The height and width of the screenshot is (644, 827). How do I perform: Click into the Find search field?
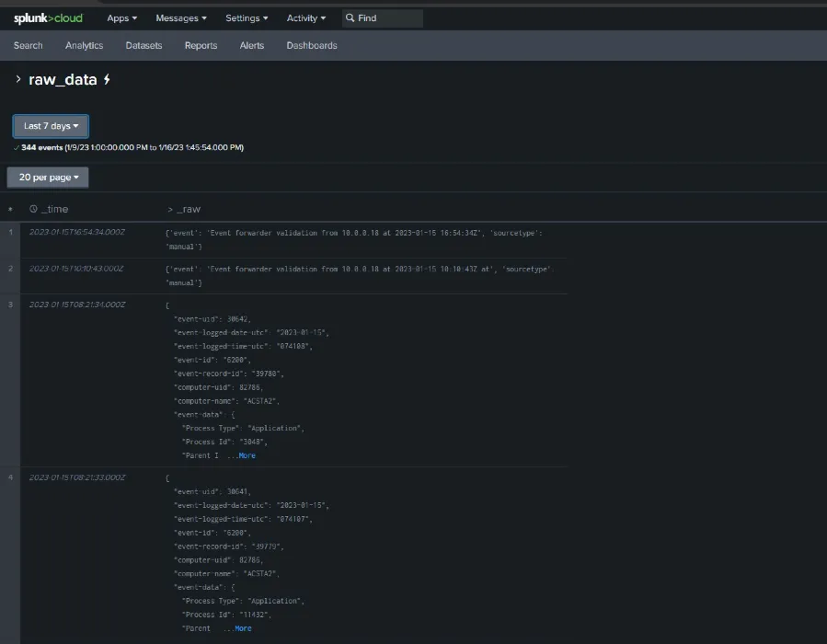click(x=388, y=18)
